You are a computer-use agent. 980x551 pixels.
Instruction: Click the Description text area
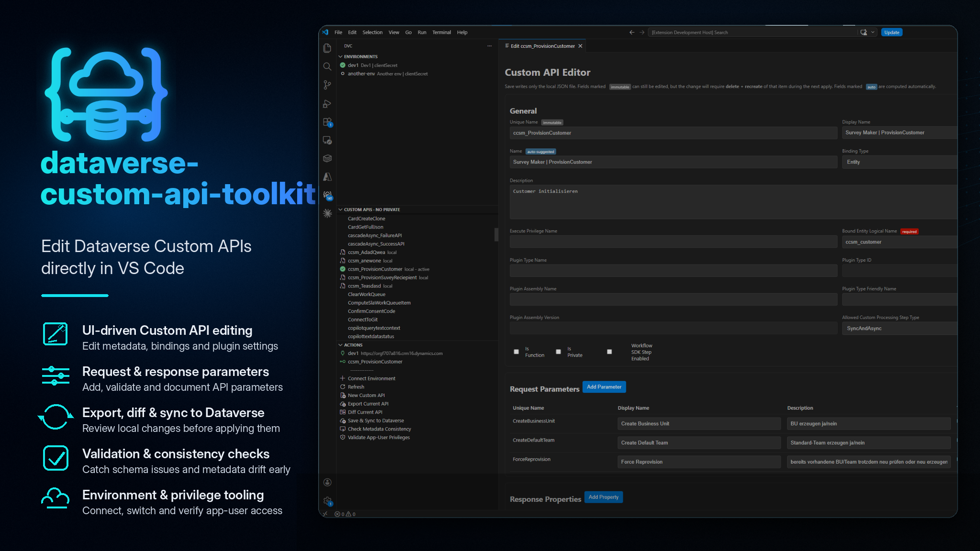coord(733,202)
